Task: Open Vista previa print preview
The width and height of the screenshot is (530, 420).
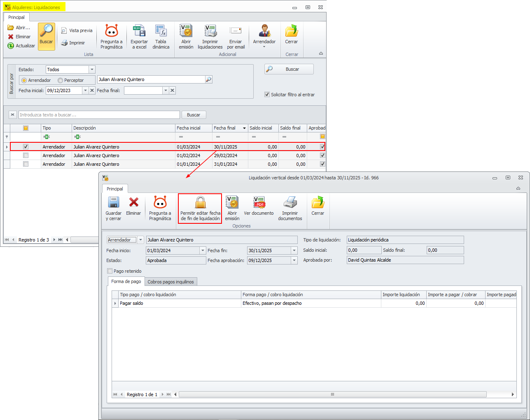Action: (x=77, y=30)
